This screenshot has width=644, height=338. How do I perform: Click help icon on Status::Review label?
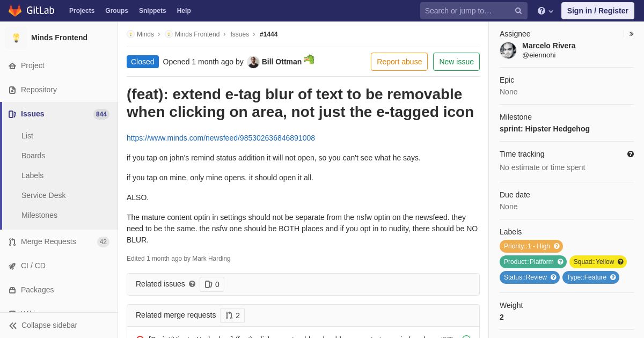(553, 277)
